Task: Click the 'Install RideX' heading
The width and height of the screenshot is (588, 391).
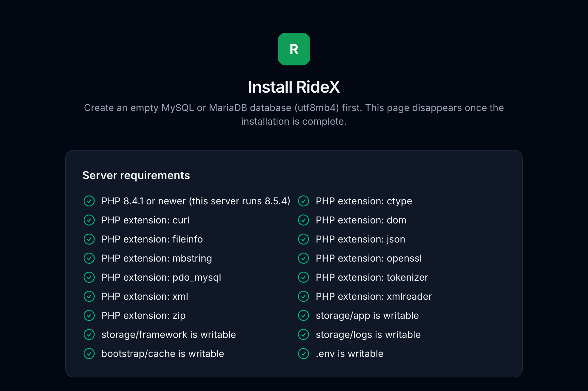Action: coord(294,87)
